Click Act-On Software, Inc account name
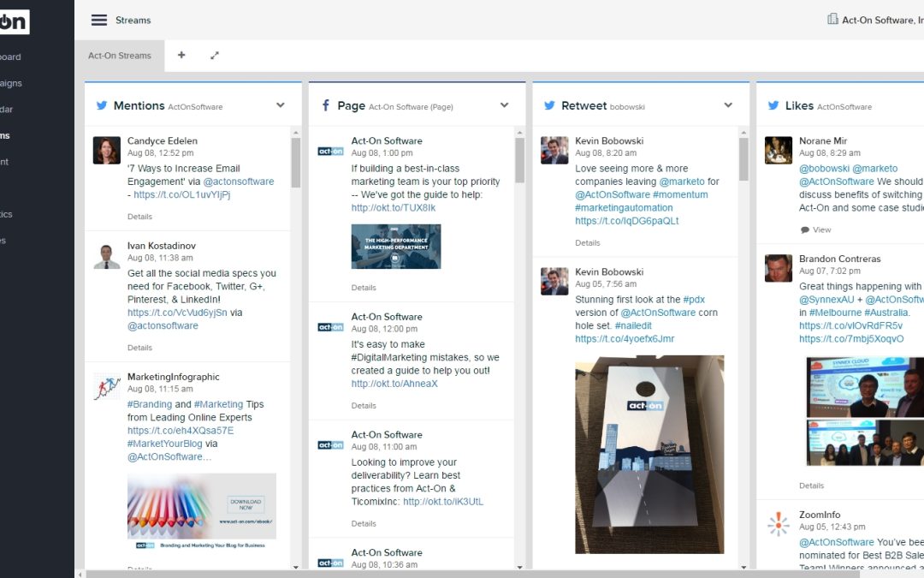This screenshot has height=578, width=924. [883, 20]
